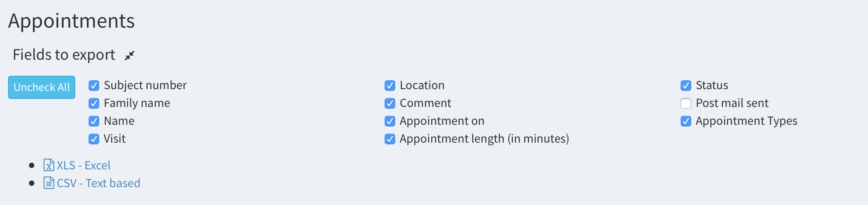
Task: Disable the Name field checkbox
Action: coord(94,121)
